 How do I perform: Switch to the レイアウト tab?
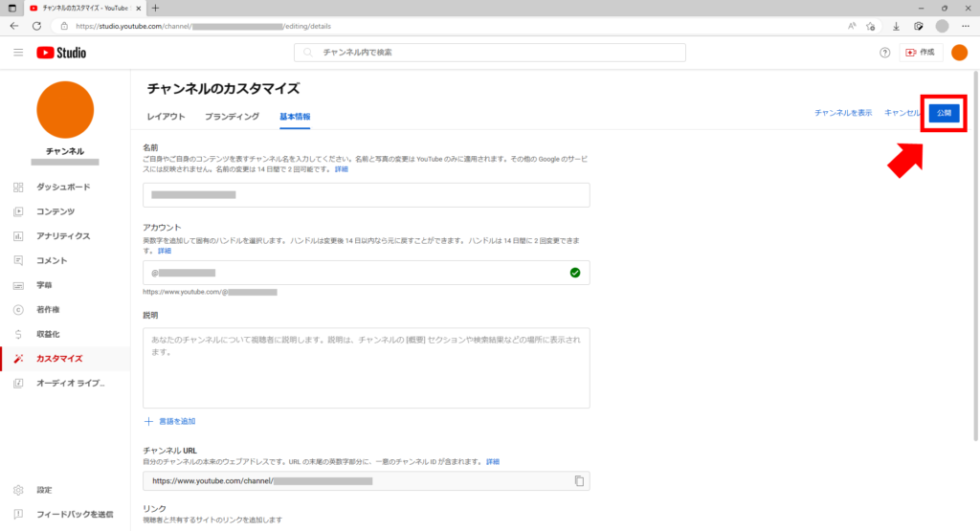pyautogui.click(x=166, y=117)
